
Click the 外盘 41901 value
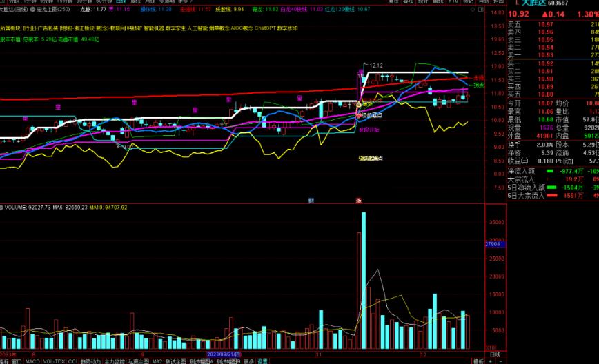[x=544, y=136]
